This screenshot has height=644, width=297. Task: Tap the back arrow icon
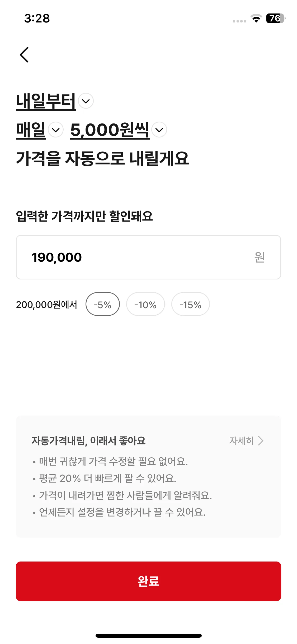[24, 55]
